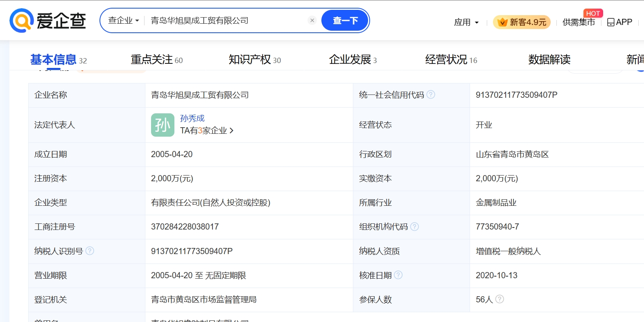Select 营业期限 value 2005-04-20 至 无固定期限
The width and height of the screenshot is (644, 322).
[x=199, y=275]
